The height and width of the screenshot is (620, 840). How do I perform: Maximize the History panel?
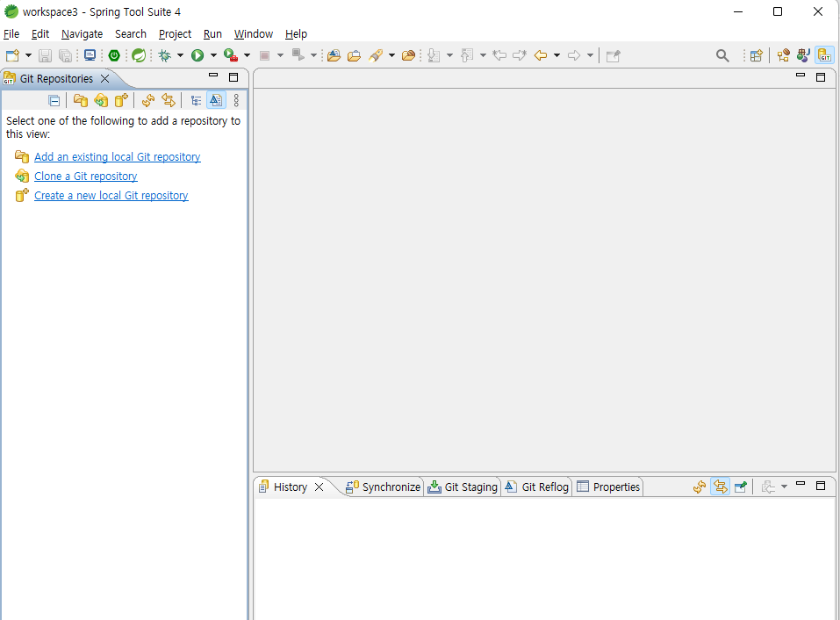pos(820,486)
